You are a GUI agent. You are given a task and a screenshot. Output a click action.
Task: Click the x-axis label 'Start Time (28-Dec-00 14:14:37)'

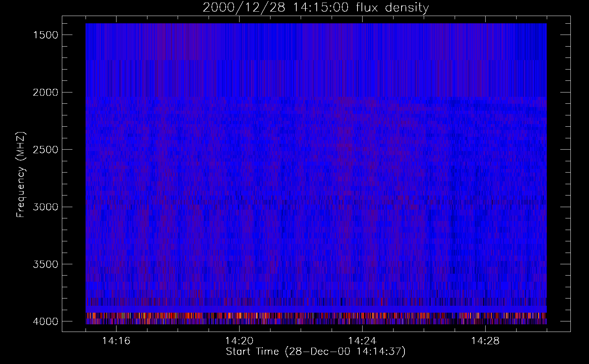click(x=316, y=352)
